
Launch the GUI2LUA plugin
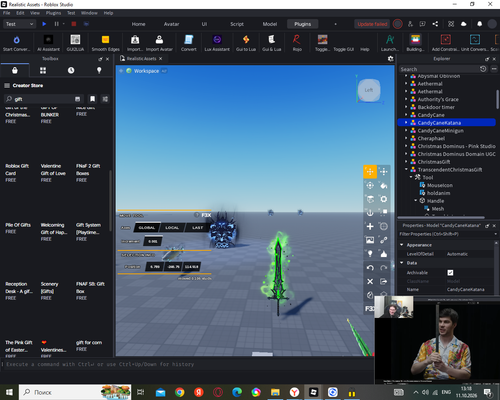pos(75,42)
